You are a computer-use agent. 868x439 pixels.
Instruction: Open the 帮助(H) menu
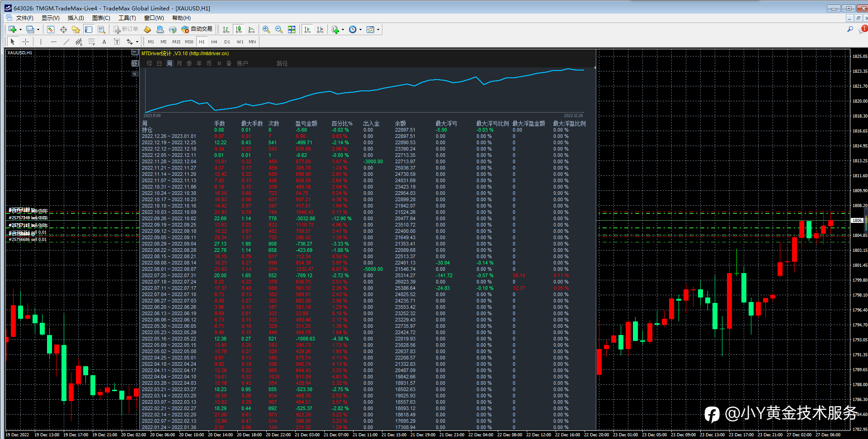click(181, 18)
